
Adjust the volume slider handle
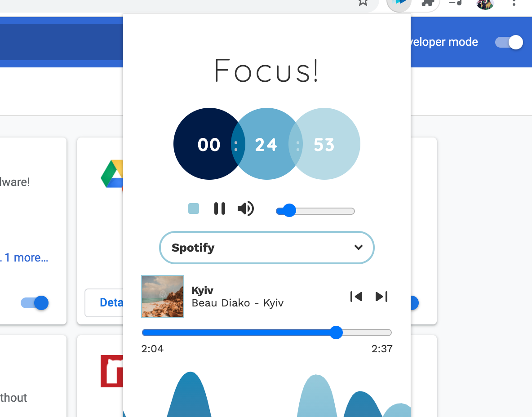[x=289, y=210]
